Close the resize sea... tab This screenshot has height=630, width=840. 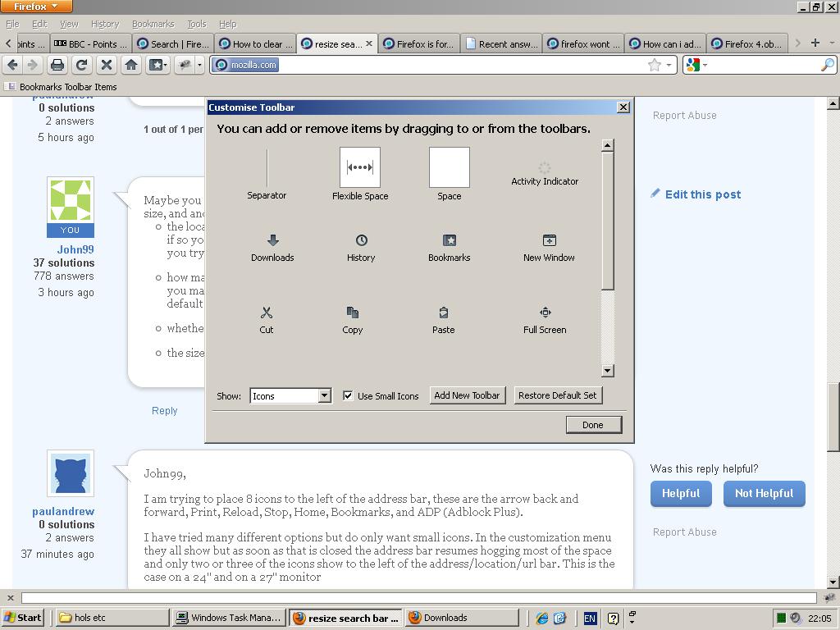point(368,43)
